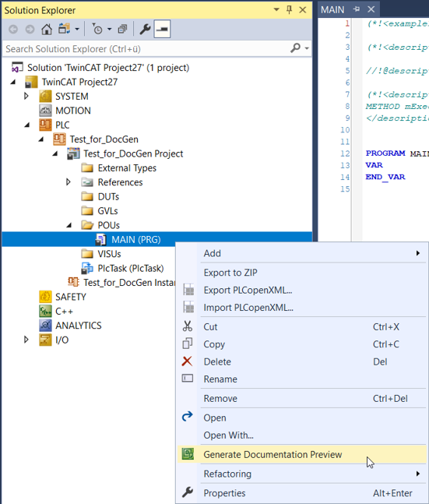
Task: Choose Properties in the context menu
Action: 302,493
